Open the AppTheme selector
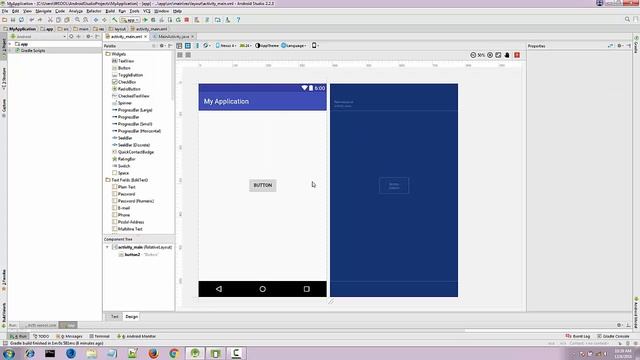The width and height of the screenshot is (640, 360). click(267, 46)
